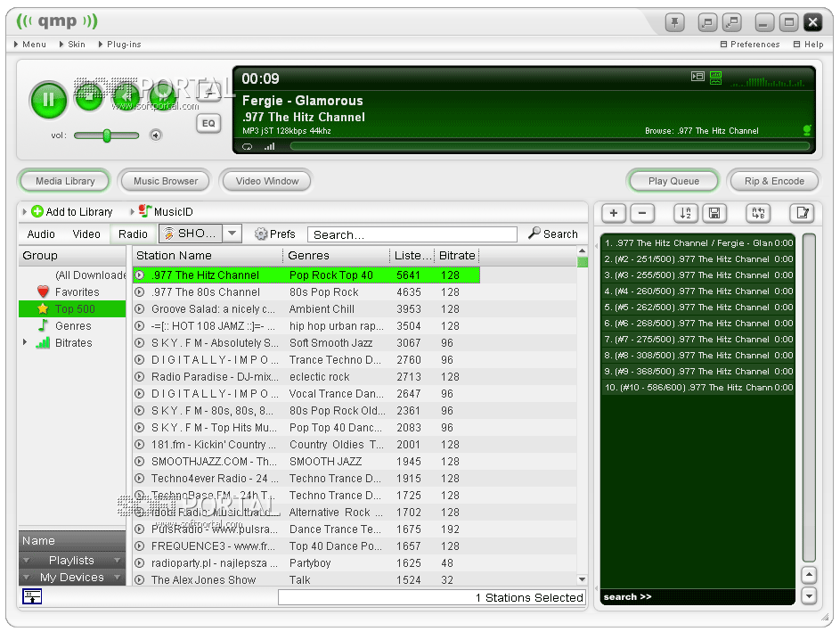This screenshot has width=840, height=640.
Task: Open the Menu dropdown
Action: 30,45
